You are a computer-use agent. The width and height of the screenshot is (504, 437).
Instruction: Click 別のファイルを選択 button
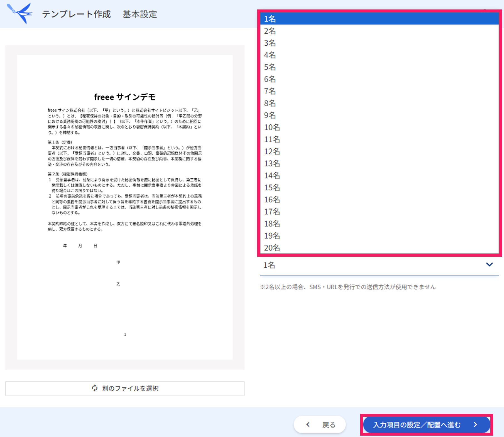125,388
